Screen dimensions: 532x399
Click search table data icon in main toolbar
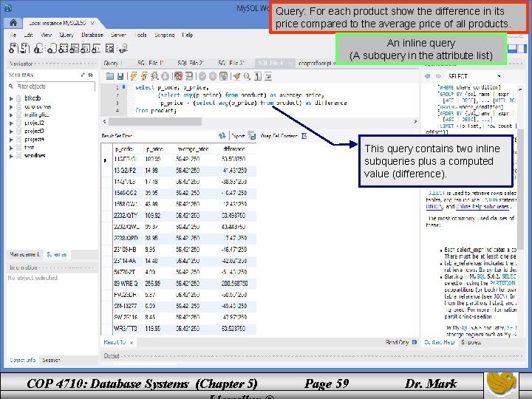[x=109, y=49]
